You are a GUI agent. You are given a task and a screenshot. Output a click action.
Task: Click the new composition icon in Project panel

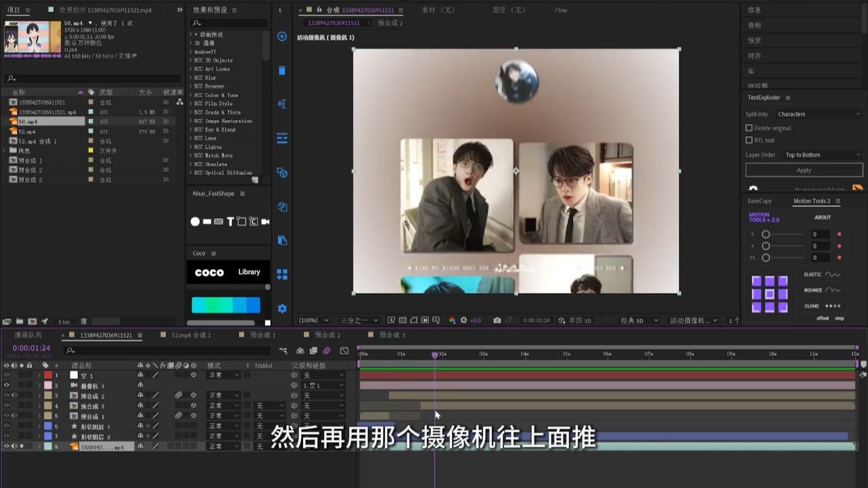[x=32, y=321]
